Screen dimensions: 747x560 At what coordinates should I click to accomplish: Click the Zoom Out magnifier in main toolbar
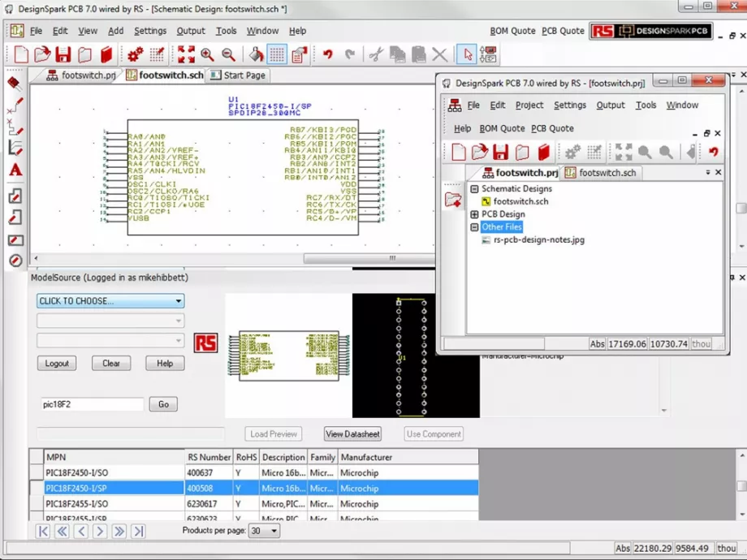(x=229, y=54)
